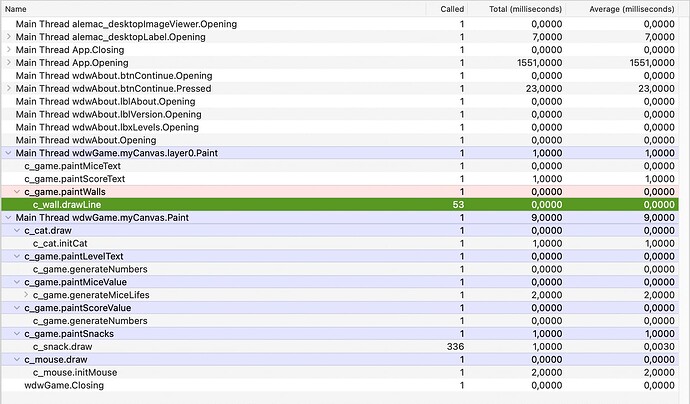Select Main Thread alemac_desktopLabel.Opening text

coord(110,37)
